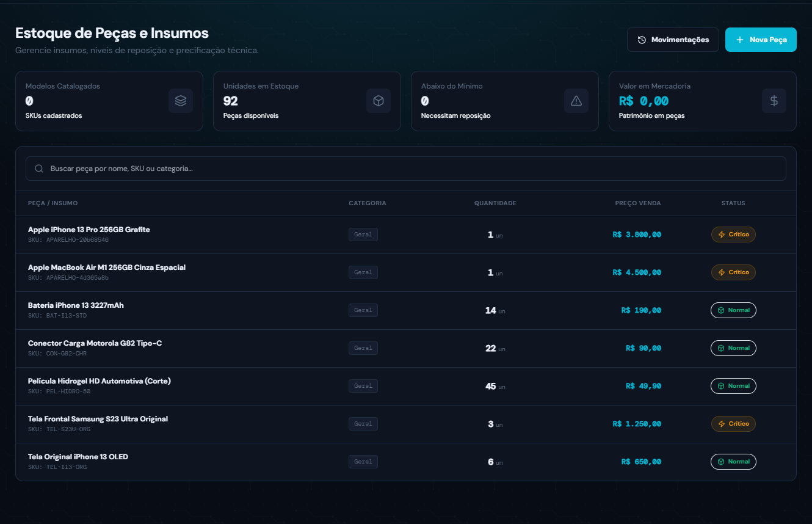Click the STATUS column header
This screenshot has height=524, width=812.
[733, 203]
